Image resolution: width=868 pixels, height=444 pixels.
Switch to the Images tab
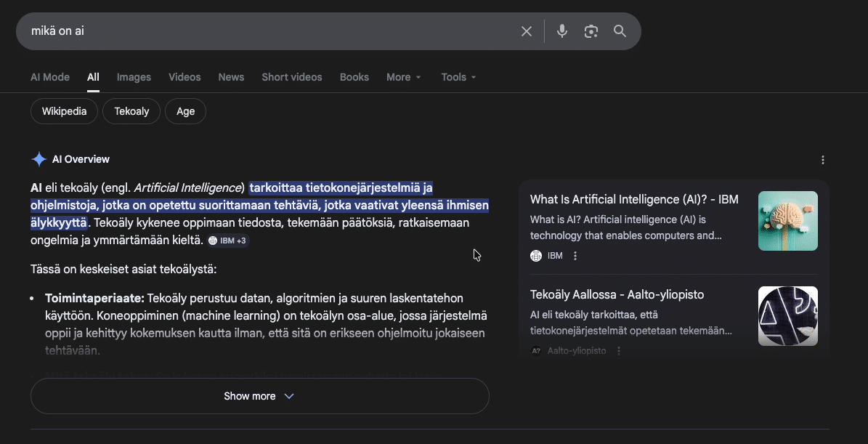tap(134, 76)
